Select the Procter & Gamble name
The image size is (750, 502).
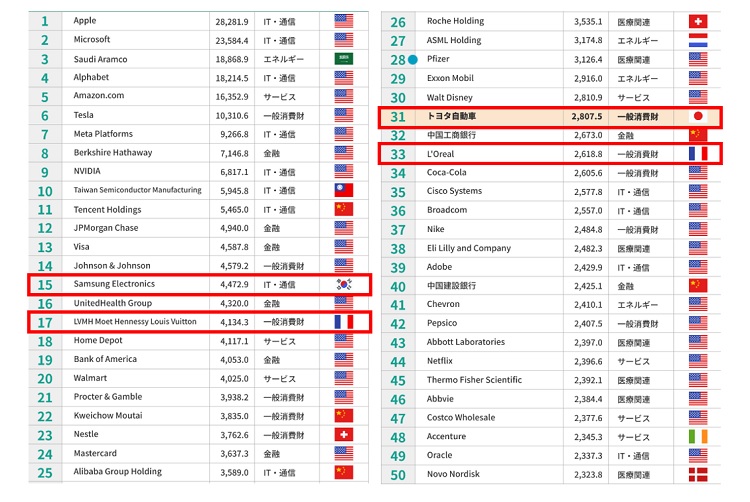coord(108,396)
